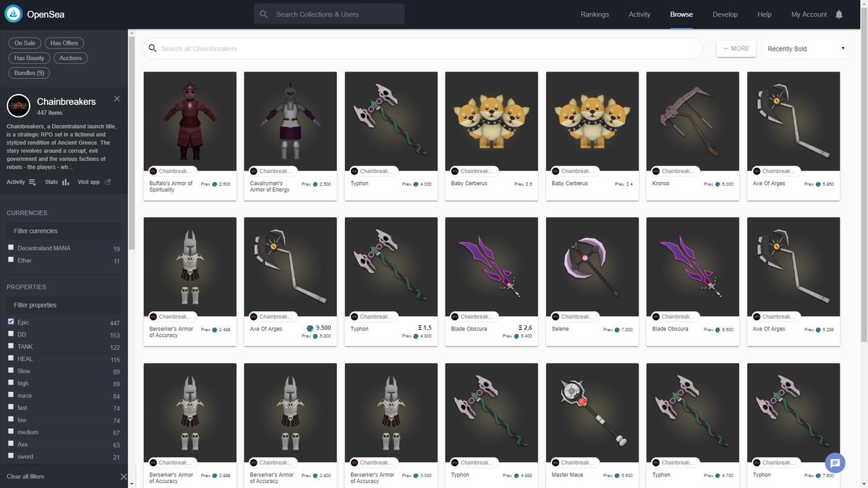Open the Recently Sold sort dropdown
Viewport: 868px width, 488px height.
[805, 48]
